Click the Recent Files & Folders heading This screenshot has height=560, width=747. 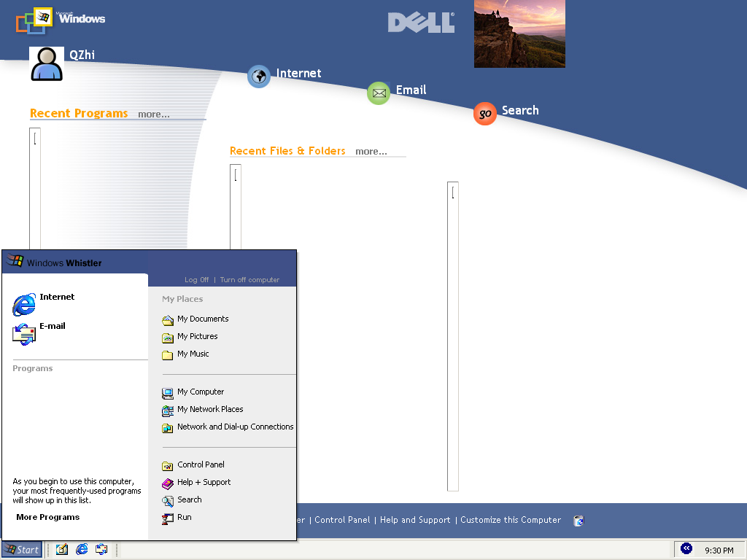click(x=287, y=151)
